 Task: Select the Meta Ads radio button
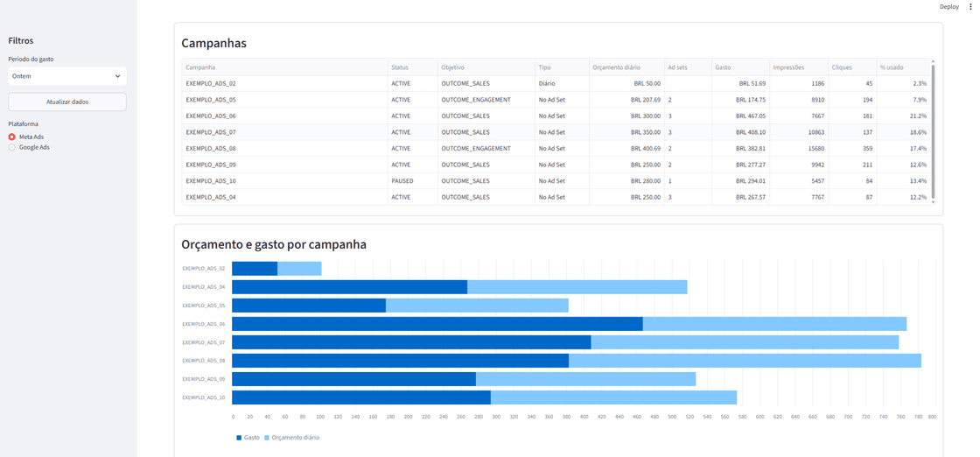pos(12,137)
